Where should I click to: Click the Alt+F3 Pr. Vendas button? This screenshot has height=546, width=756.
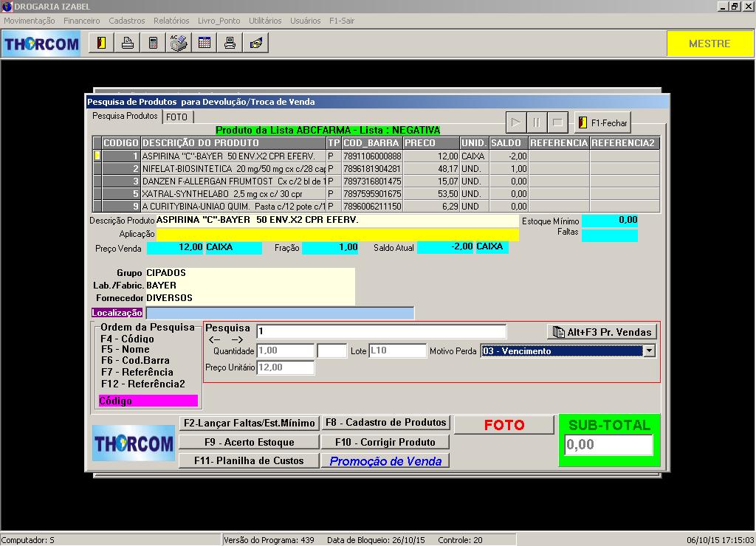pos(602,331)
